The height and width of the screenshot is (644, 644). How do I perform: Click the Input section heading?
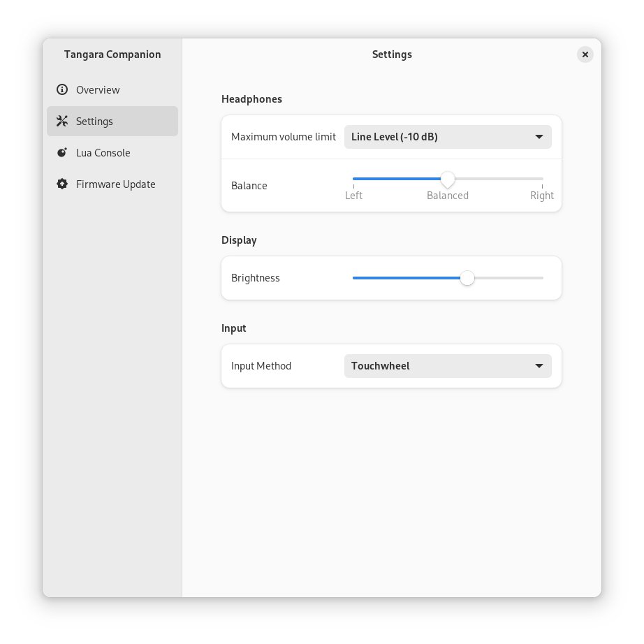point(234,328)
